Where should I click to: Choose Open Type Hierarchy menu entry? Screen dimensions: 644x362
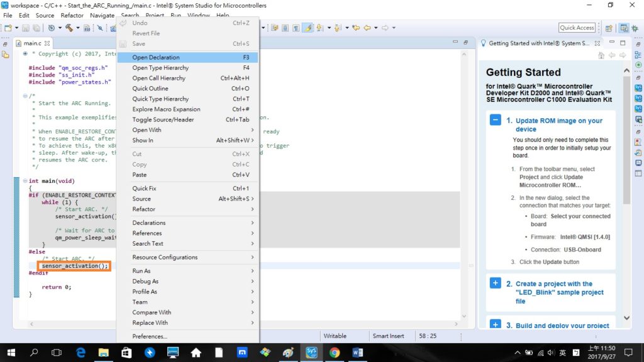click(187, 68)
